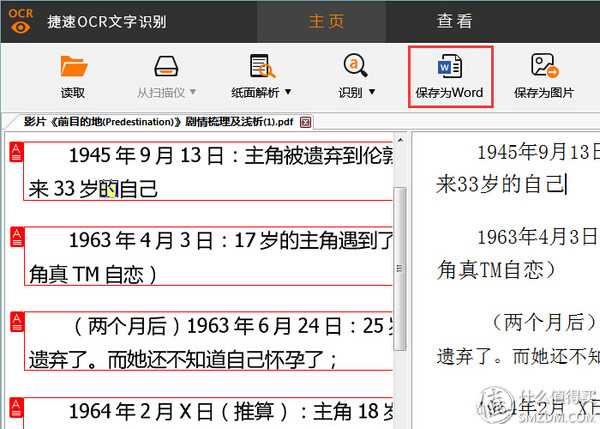600x429 pixels.
Task: Click the 读取 button label
Action: click(x=73, y=93)
